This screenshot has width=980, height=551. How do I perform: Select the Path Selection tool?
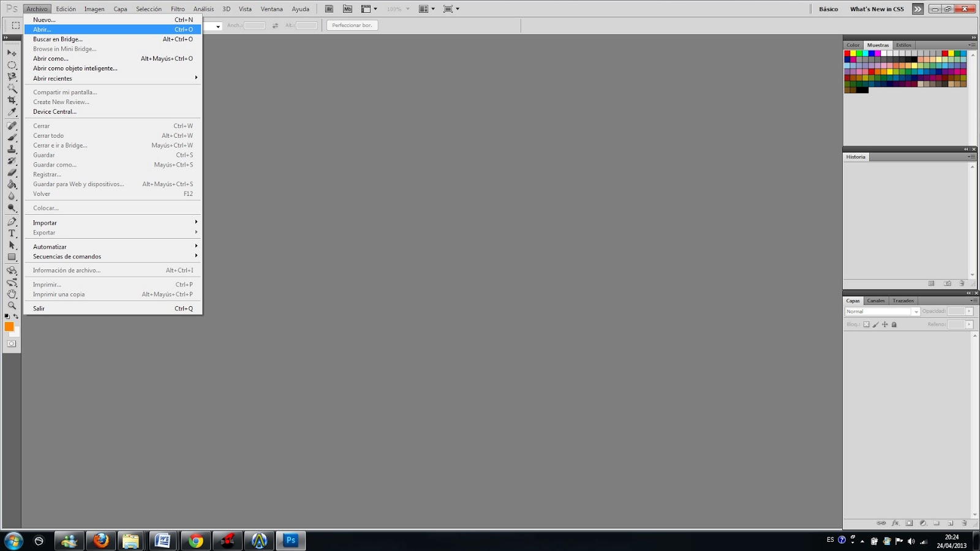coord(12,245)
